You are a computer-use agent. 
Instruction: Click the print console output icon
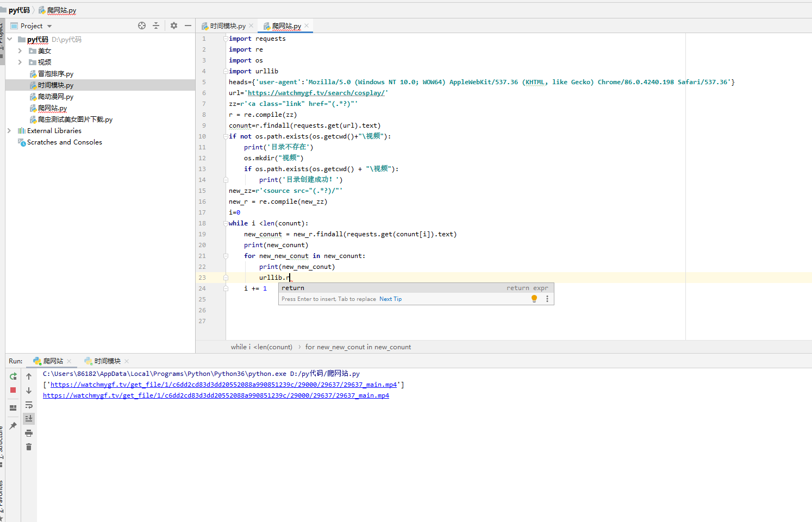[x=29, y=433]
